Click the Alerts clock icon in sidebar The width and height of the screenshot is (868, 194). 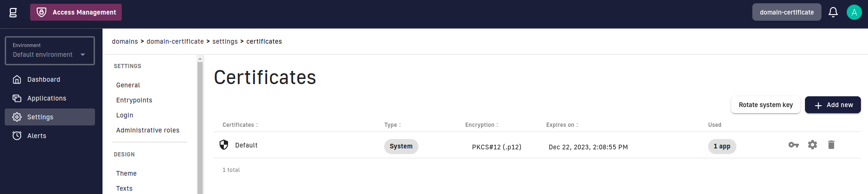pyautogui.click(x=17, y=136)
